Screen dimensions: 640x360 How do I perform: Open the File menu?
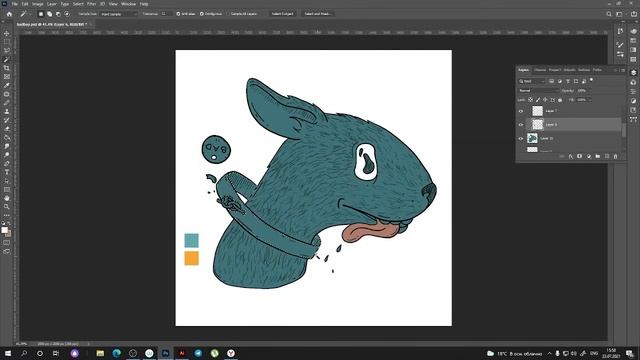[x=15, y=4]
